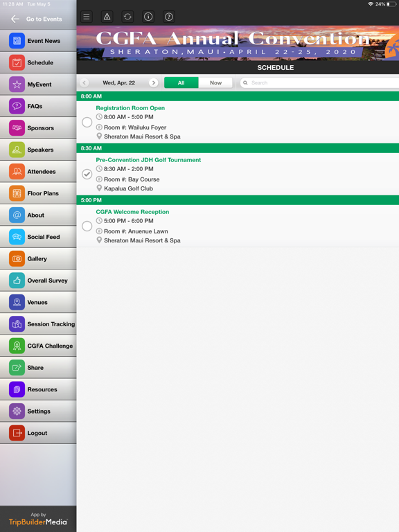Screen dimensions: 399x532
Task: Tap '8:30 AM - 2:00 PM' time text
Action: [129, 168]
